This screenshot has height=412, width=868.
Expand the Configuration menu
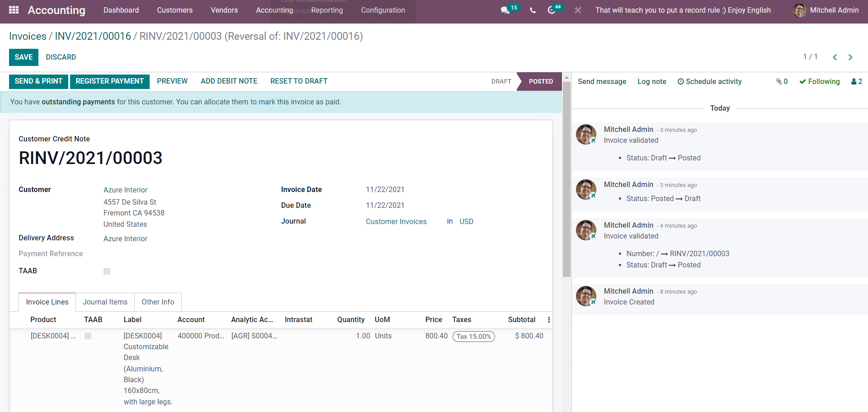[382, 10]
